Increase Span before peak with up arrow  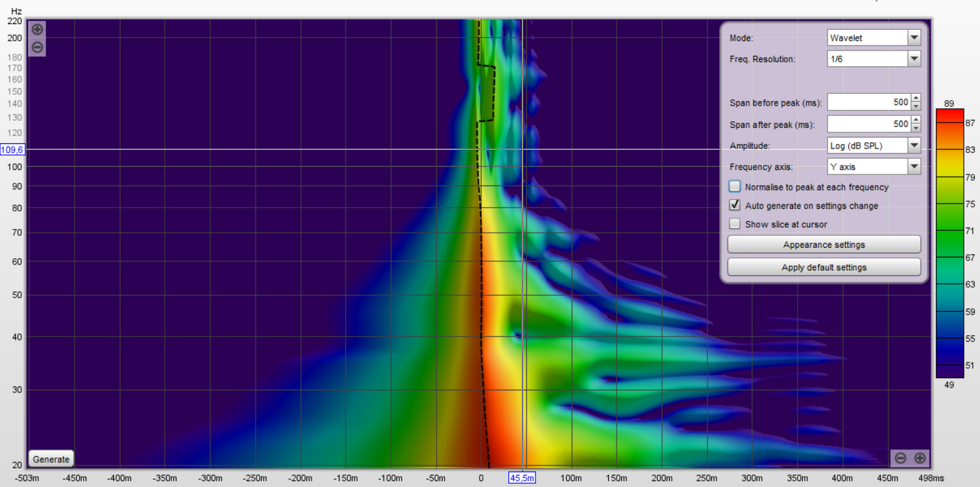pyautogui.click(x=916, y=99)
